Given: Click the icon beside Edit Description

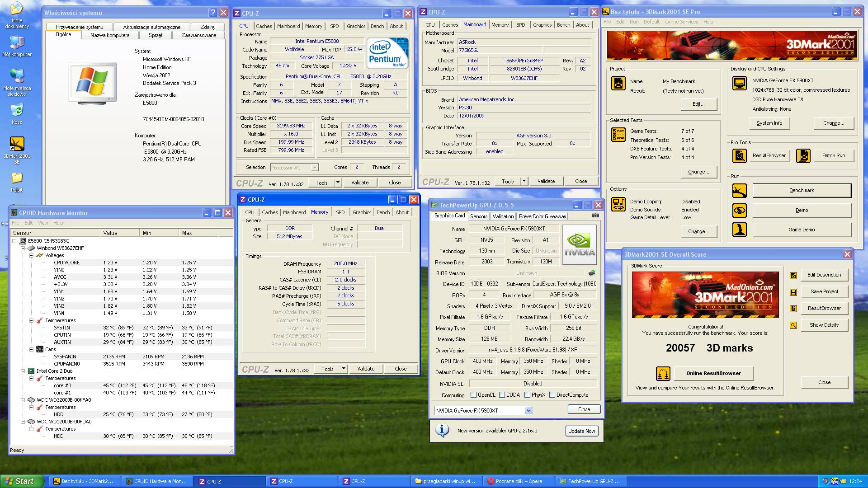Looking at the screenshot, I should point(793,276).
